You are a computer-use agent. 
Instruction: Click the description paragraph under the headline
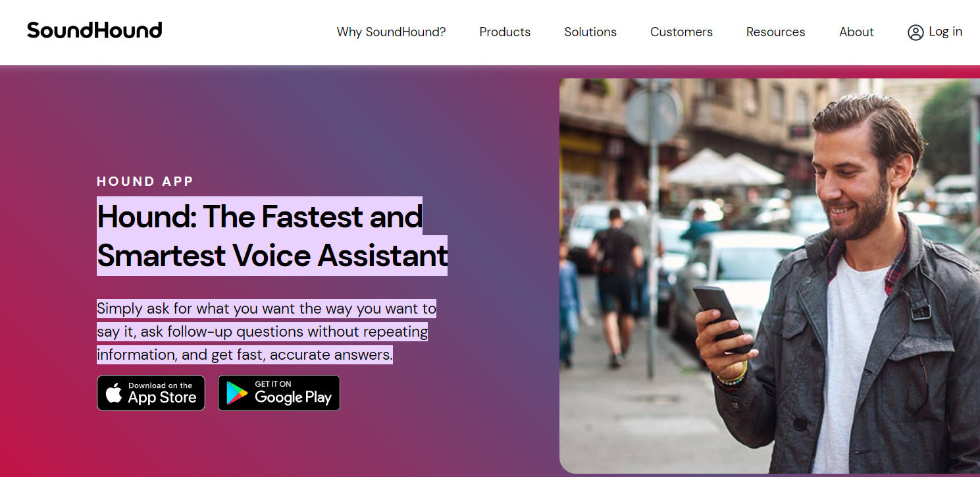click(267, 331)
